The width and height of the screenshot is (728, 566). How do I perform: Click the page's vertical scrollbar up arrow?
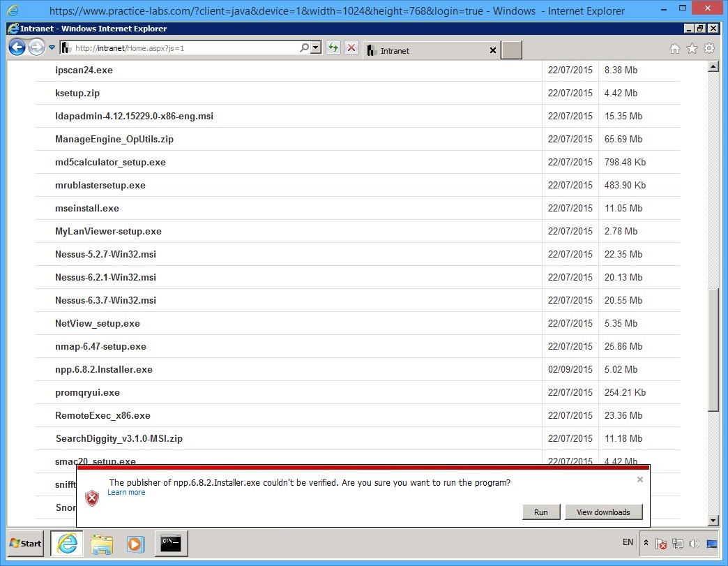coord(713,67)
